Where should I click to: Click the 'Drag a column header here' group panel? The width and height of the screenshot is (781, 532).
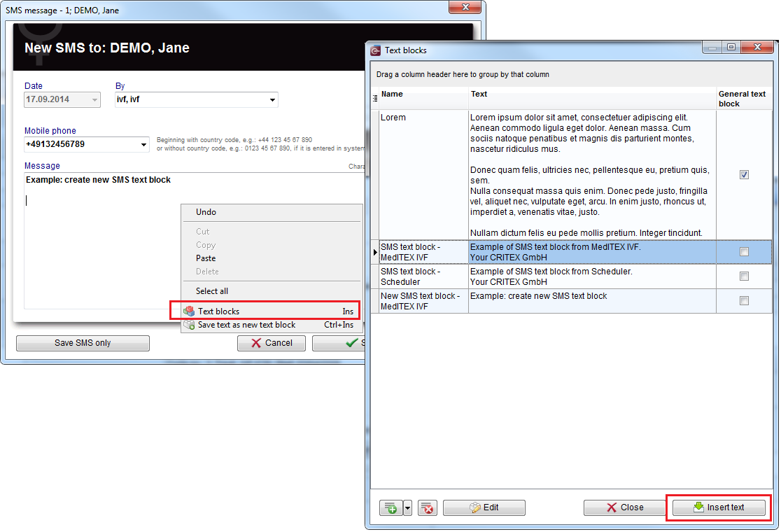click(571, 75)
